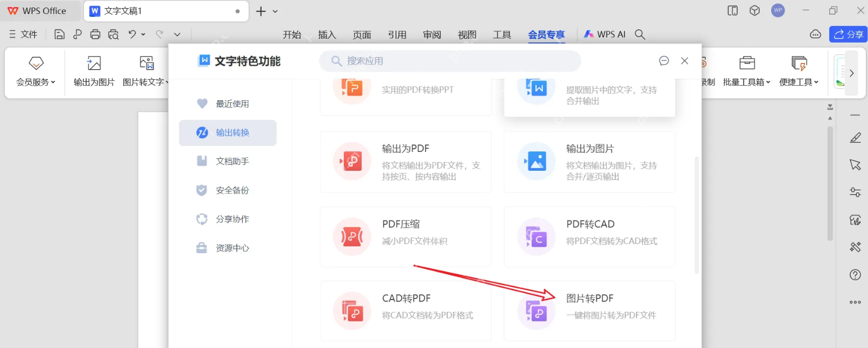The height and width of the screenshot is (348, 868).
Task: Select 分享协作 in the sidebar
Action: [x=228, y=219]
